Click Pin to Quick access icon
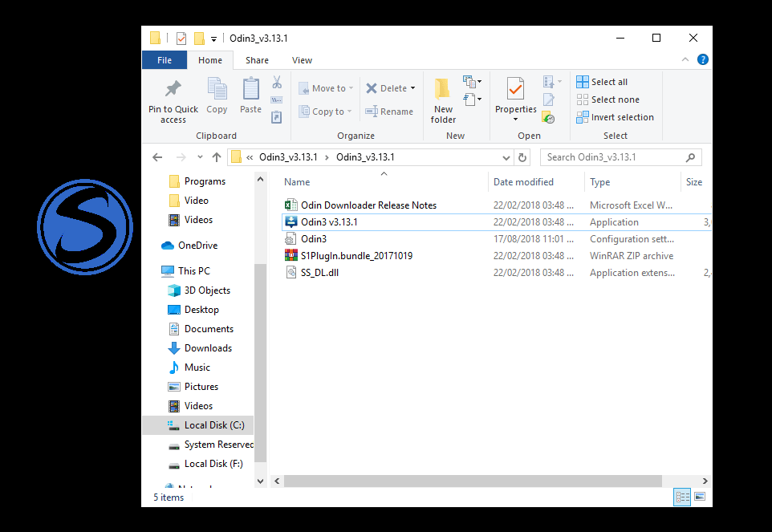This screenshot has width=772, height=532. click(x=173, y=89)
